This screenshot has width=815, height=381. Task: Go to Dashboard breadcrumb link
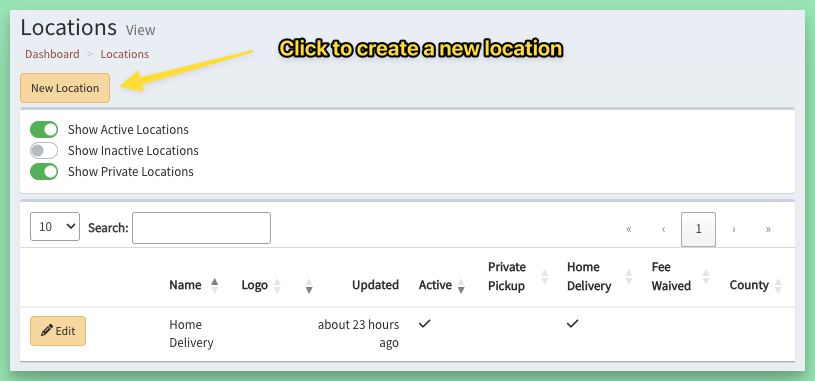coord(52,54)
